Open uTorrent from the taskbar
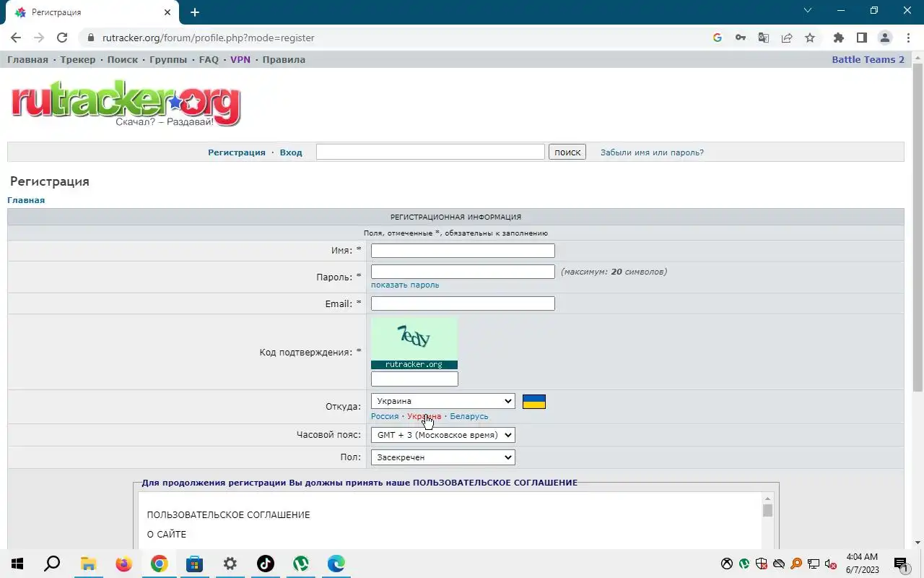 301,564
